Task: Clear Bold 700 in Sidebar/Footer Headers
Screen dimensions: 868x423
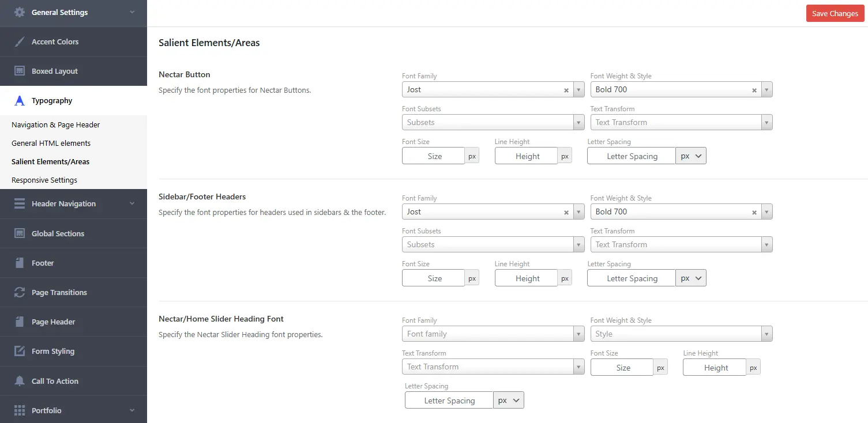Action: (x=754, y=212)
